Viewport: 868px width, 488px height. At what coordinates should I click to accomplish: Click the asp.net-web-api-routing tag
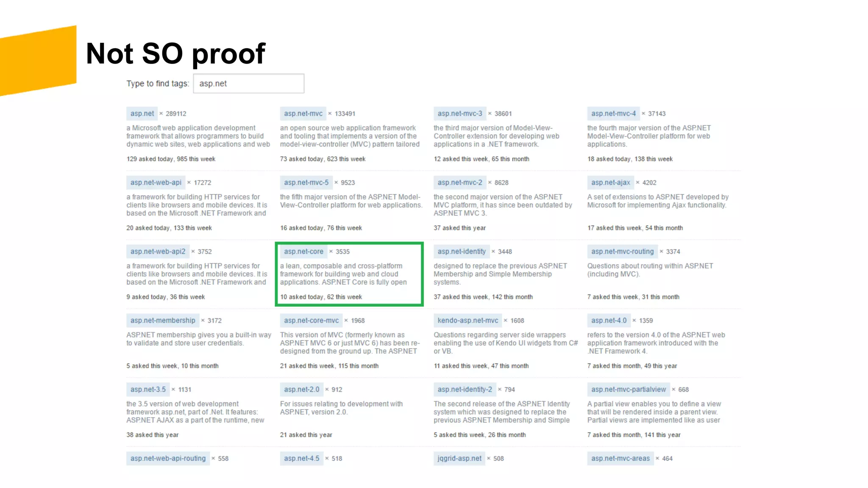coord(168,458)
